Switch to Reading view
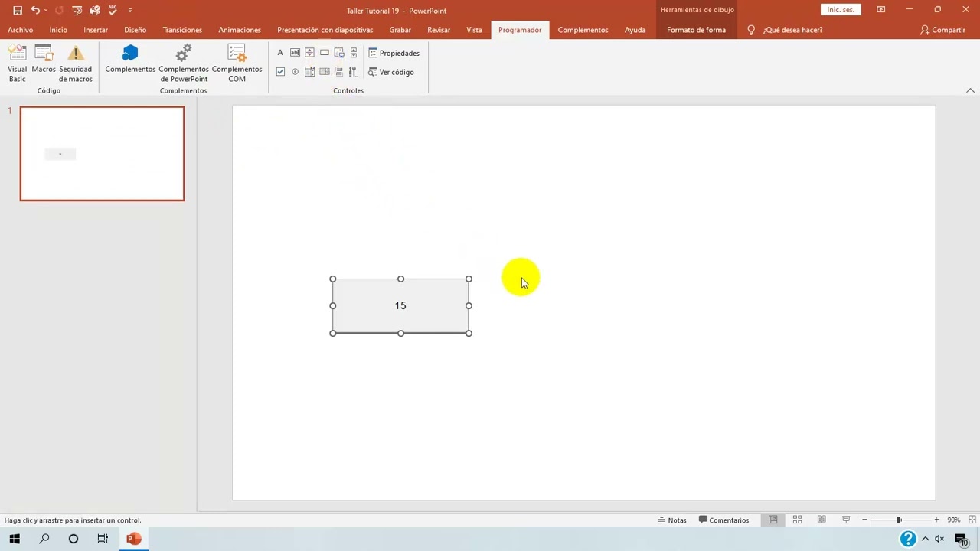 coord(822,520)
